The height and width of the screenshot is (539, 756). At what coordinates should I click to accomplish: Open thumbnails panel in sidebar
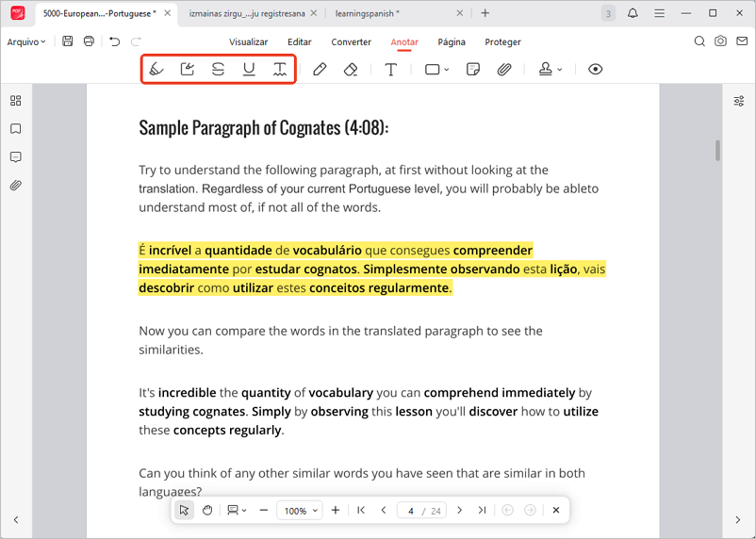[16, 100]
